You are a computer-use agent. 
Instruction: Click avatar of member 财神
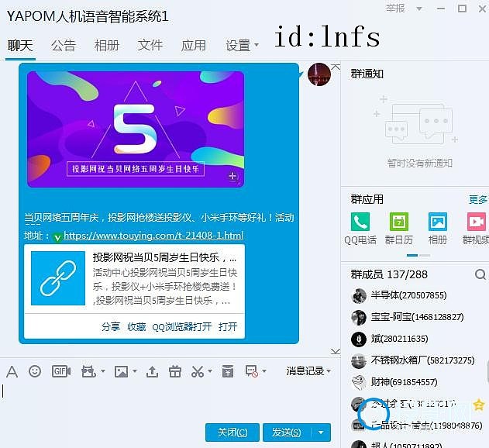pyautogui.click(x=359, y=382)
